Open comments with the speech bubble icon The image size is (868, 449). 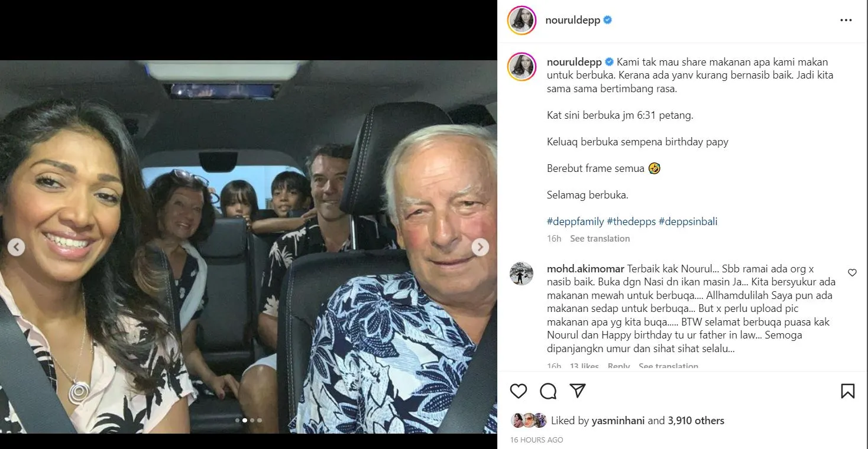click(x=548, y=391)
